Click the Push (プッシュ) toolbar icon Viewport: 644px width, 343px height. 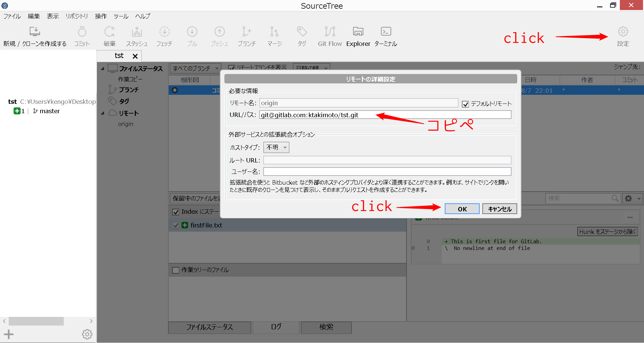tap(220, 31)
